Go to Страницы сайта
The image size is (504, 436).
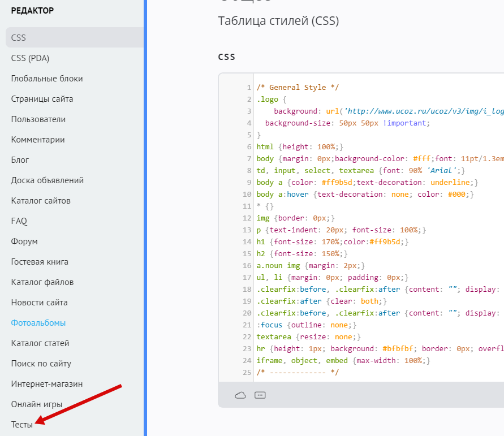42,99
